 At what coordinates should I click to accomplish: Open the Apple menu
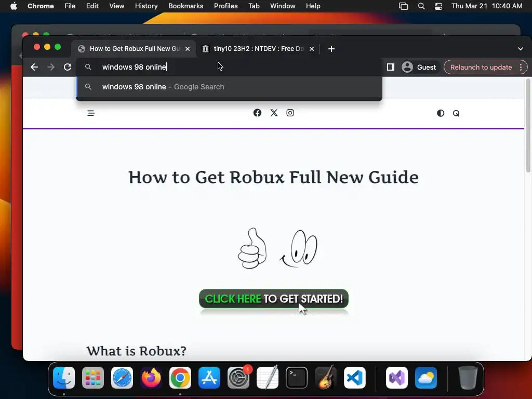coord(14,6)
